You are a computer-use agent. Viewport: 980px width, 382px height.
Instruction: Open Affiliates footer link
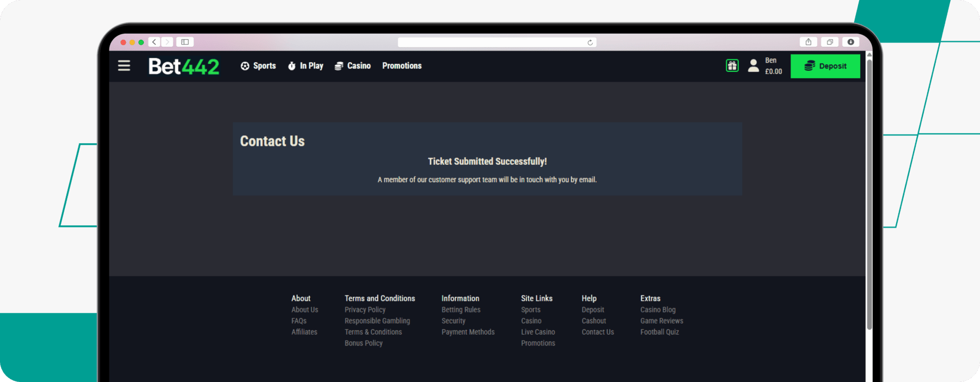[304, 332]
